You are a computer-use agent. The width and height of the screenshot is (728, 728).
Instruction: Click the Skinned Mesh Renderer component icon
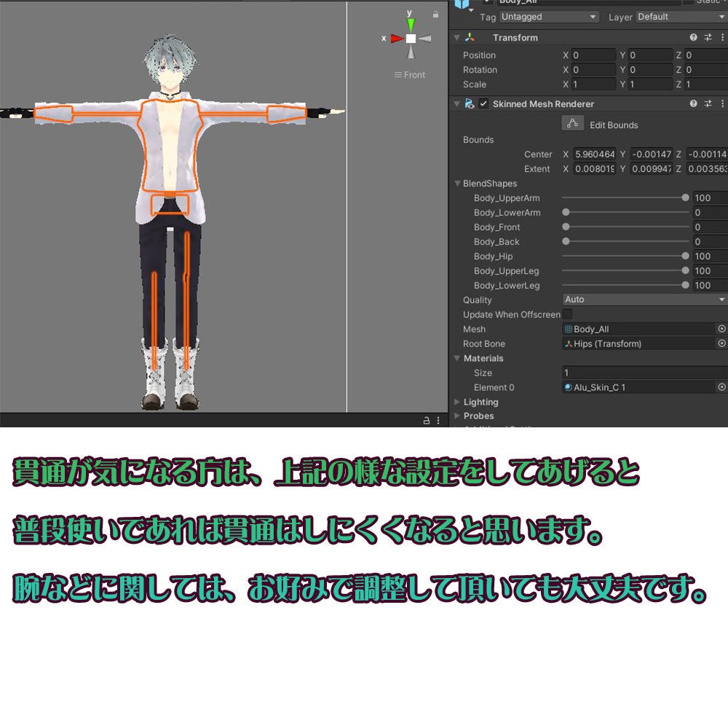[470, 103]
